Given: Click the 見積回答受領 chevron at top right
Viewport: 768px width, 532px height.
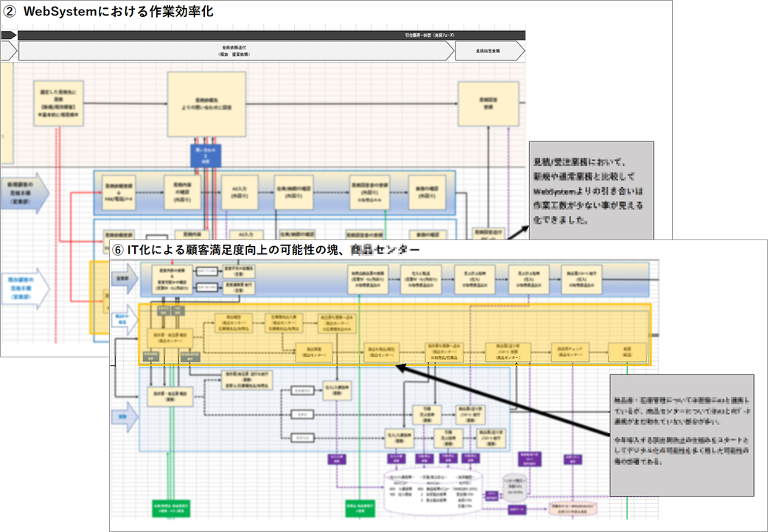Looking at the screenshot, I should pyautogui.click(x=489, y=51).
